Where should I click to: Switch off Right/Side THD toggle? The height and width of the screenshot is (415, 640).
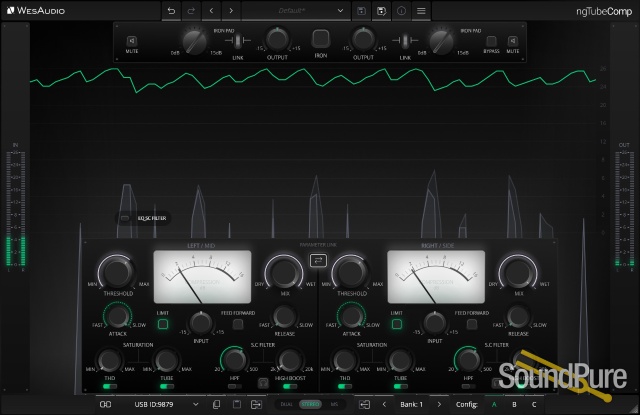coord(345,386)
